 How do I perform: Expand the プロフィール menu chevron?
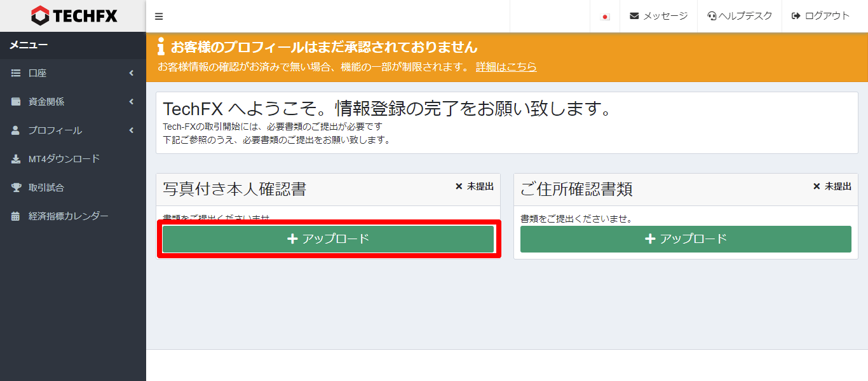[x=132, y=130]
